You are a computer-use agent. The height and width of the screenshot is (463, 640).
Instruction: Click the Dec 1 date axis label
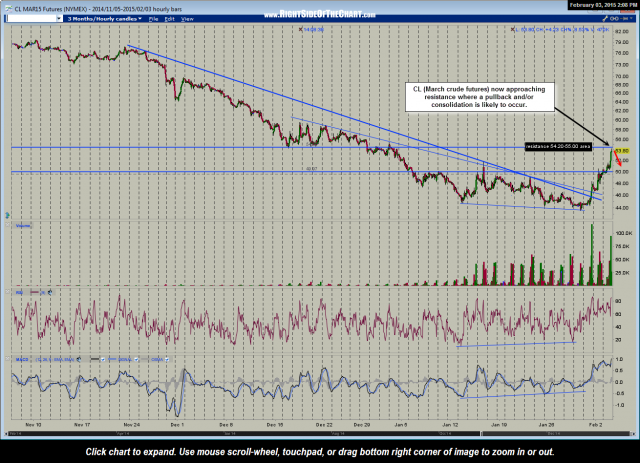coord(177,425)
